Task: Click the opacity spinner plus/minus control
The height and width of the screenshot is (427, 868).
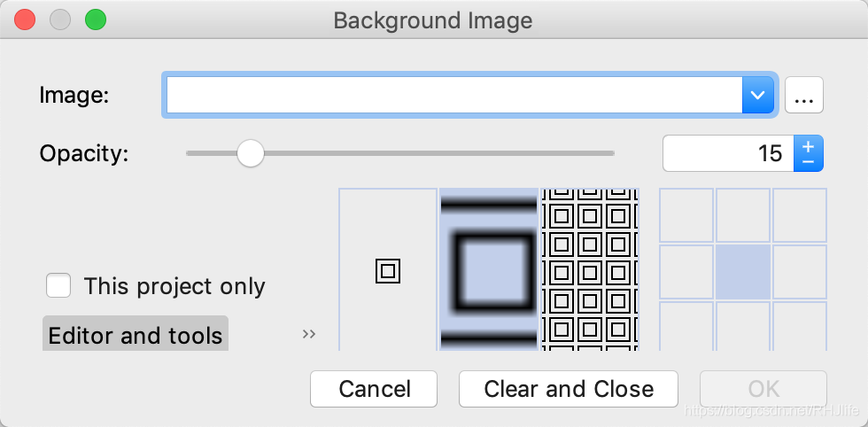Action: (808, 153)
